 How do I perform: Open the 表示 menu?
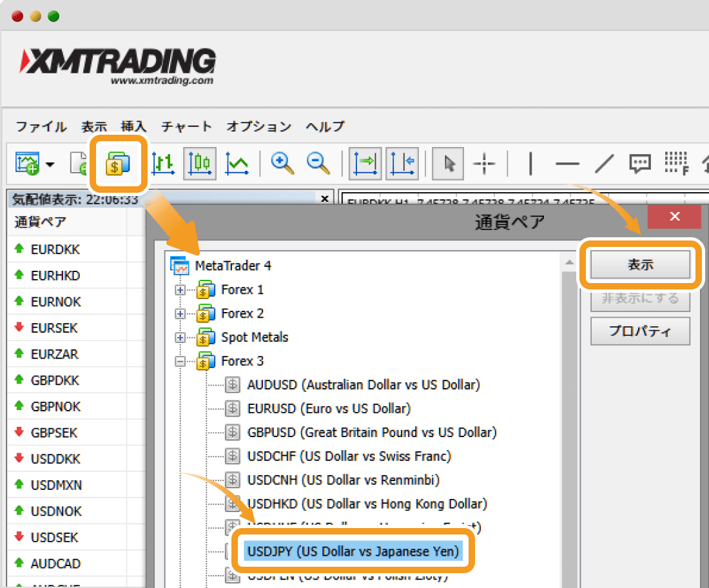[x=94, y=126]
